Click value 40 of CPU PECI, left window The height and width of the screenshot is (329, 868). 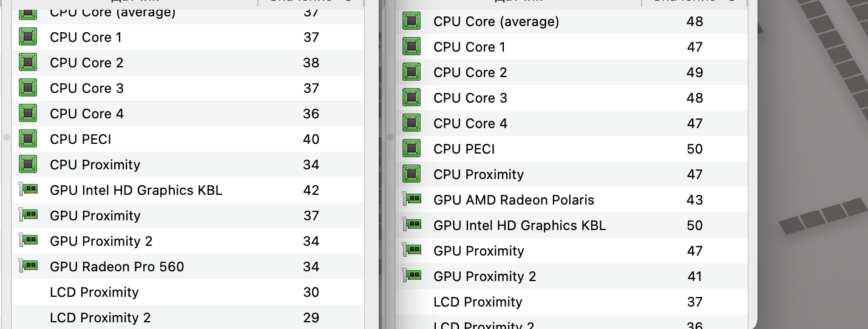(311, 139)
